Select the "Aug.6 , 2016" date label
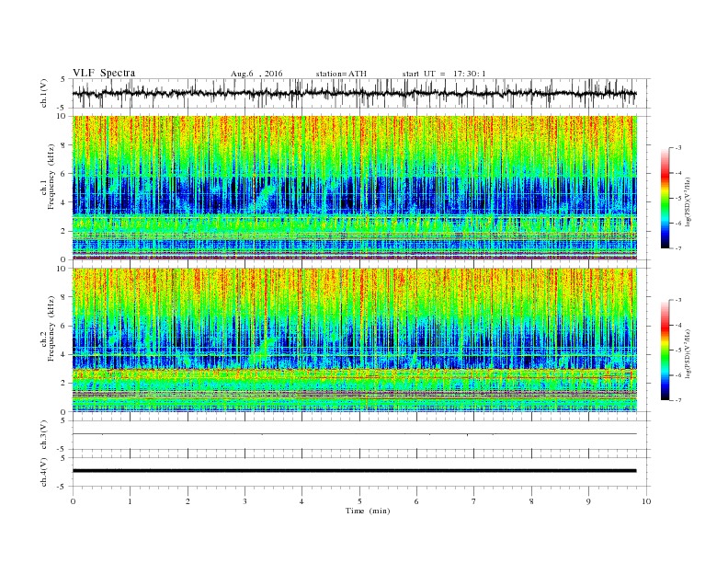Image resolution: width=728 pixels, height=563 pixels. [256, 74]
